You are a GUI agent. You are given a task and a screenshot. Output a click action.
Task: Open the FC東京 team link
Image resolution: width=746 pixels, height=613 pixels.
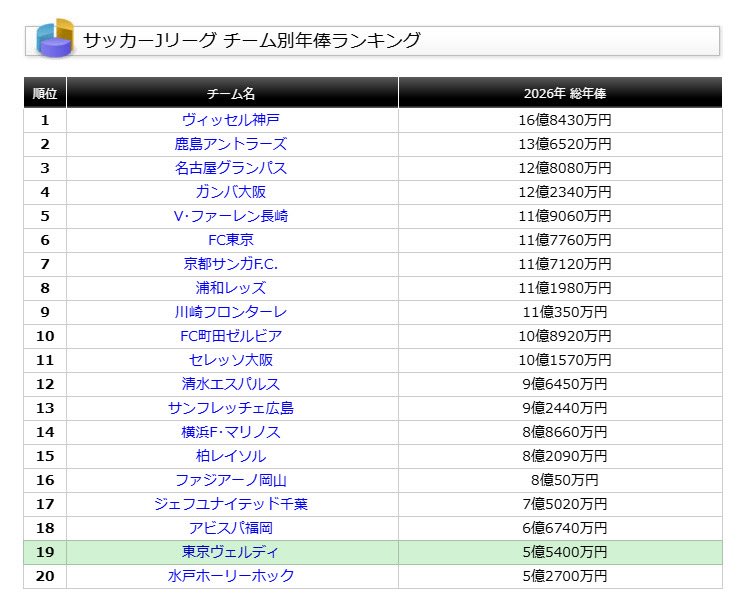pyautogui.click(x=231, y=240)
